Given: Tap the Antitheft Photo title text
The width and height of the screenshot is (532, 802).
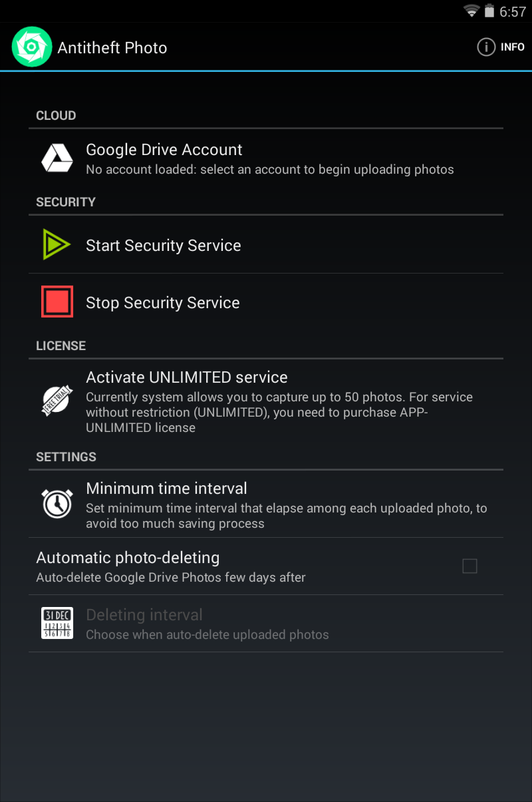Looking at the screenshot, I should coord(112,47).
